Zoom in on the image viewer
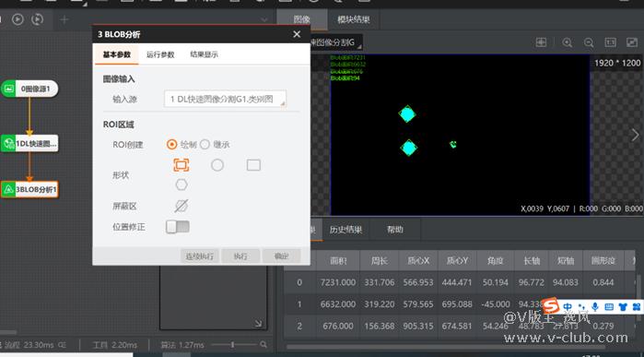The width and height of the screenshot is (644, 357). click(x=568, y=42)
